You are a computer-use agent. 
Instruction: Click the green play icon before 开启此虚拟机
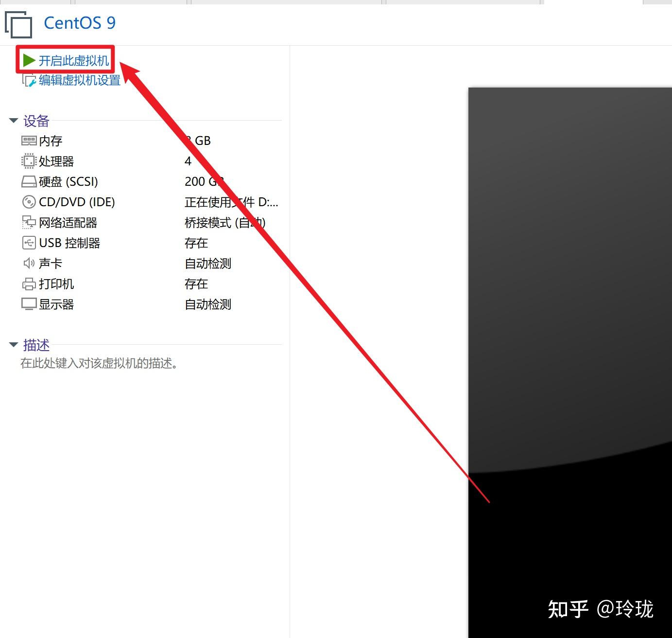[x=29, y=60]
